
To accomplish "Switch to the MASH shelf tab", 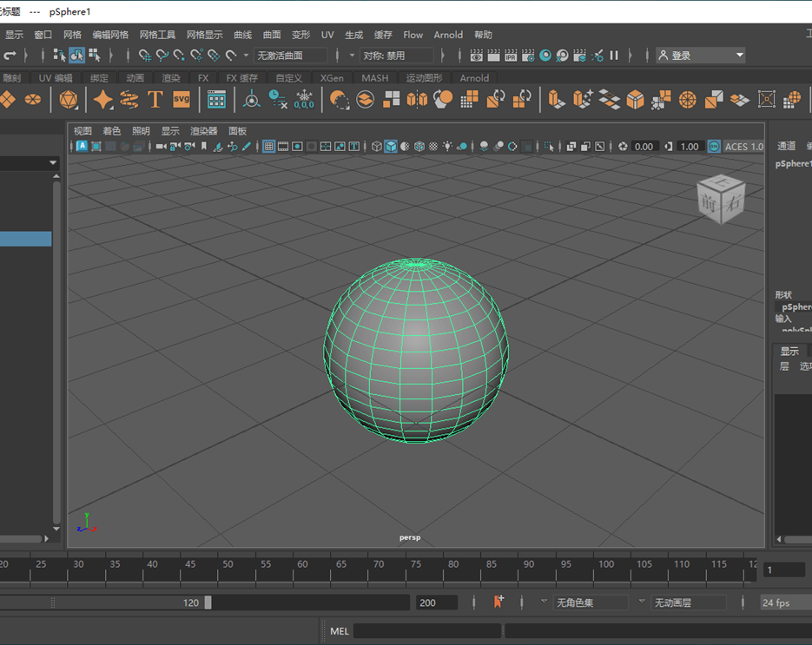I will [x=375, y=77].
